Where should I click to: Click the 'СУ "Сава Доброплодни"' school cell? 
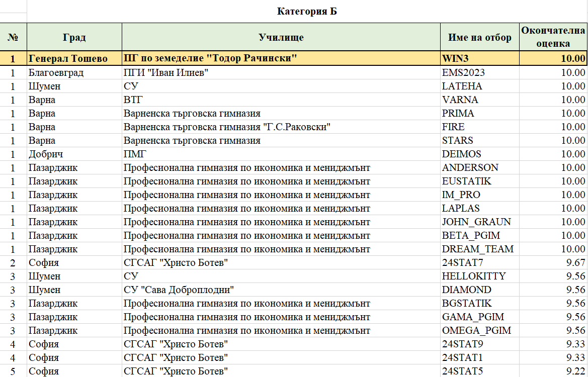[281, 290]
